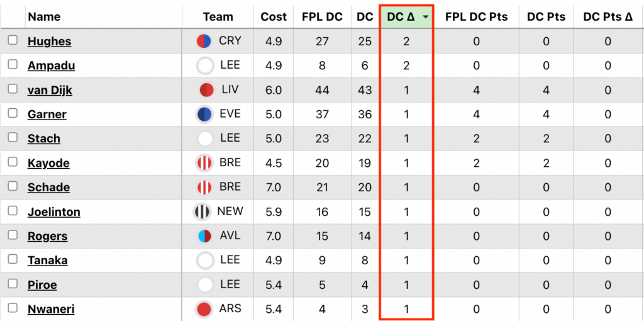Click the Crystal Palace badge beside Hughes
The height and width of the screenshot is (321, 644).
(x=204, y=42)
